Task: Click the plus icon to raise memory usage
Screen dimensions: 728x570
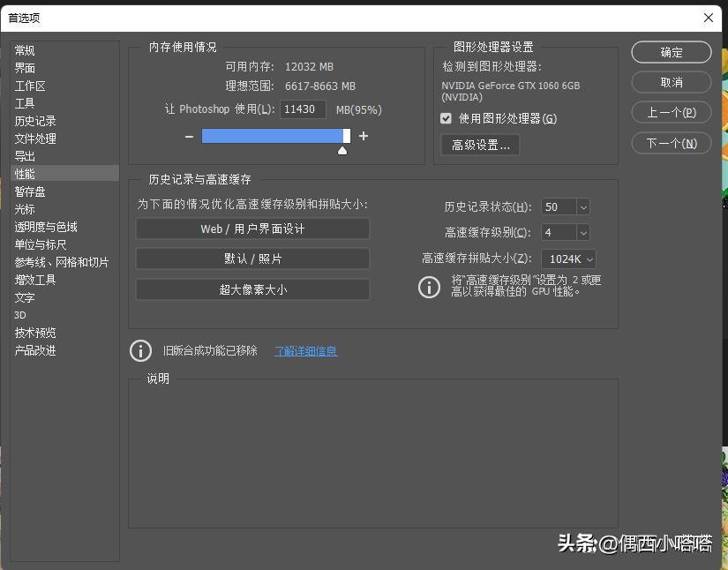Action: click(363, 137)
